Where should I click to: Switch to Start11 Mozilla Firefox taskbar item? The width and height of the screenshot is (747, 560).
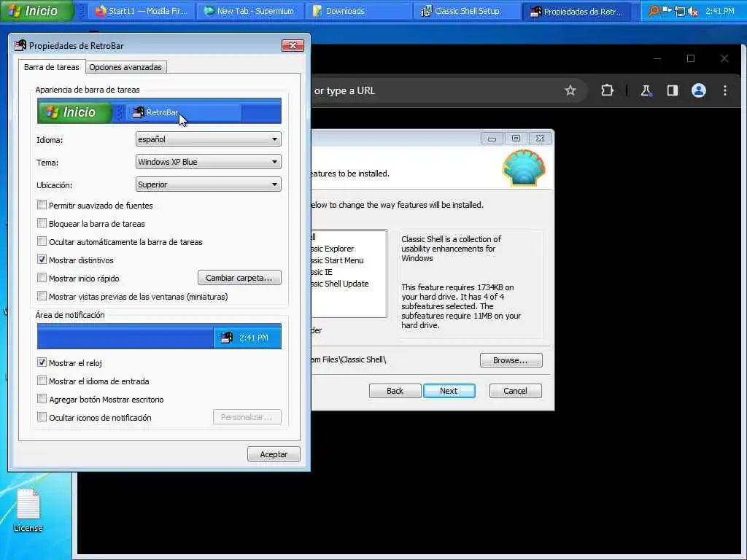(x=141, y=11)
